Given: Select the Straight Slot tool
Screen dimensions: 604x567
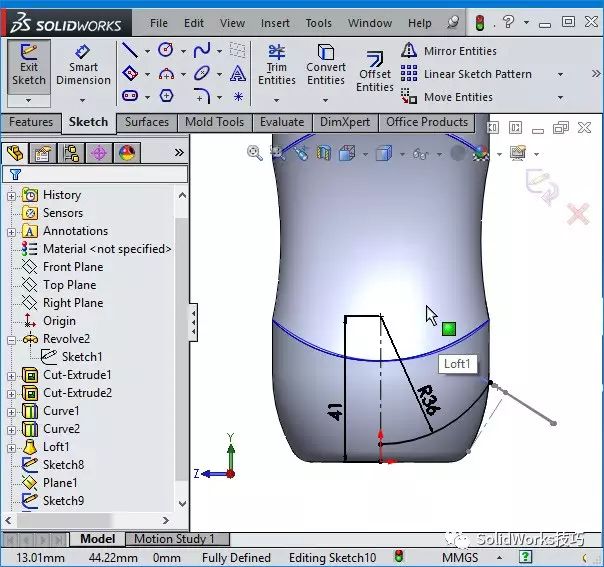Looking at the screenshot, I should pos(130,96).
